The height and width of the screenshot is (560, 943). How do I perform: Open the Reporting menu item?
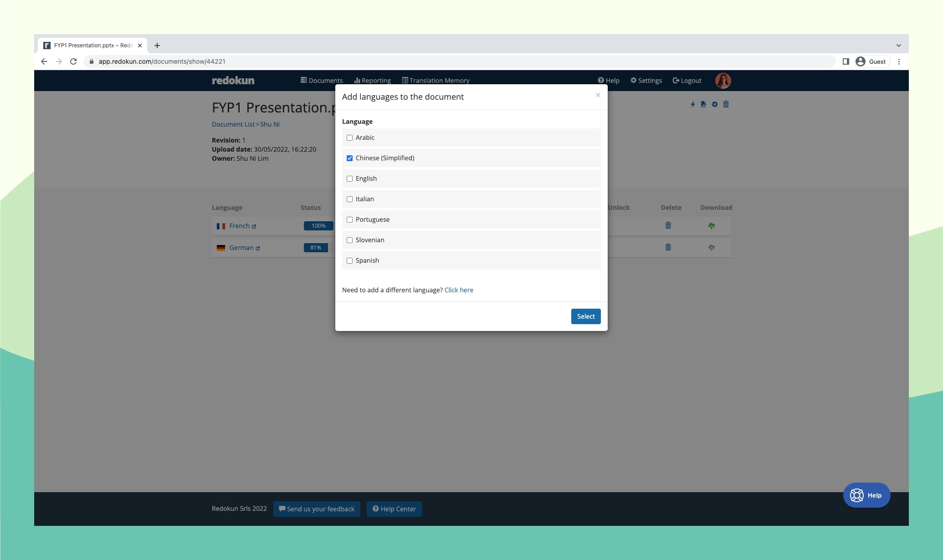[372, 81]
